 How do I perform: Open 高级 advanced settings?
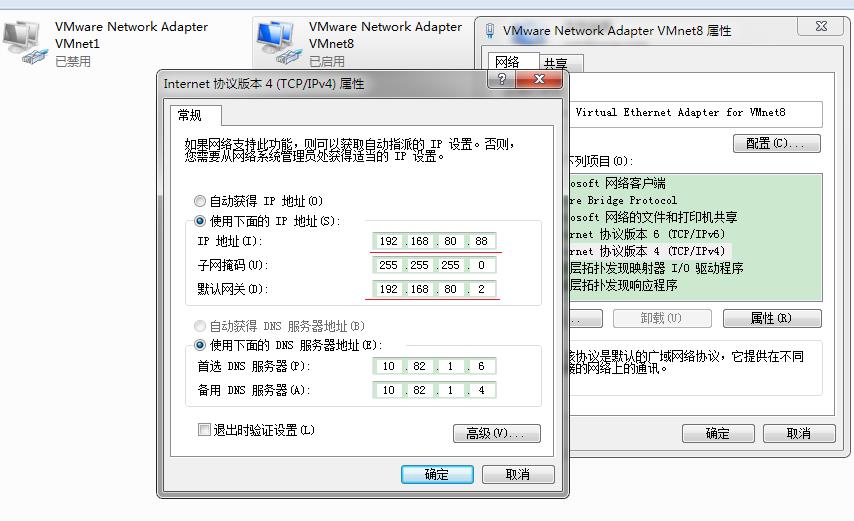(497, 433)
